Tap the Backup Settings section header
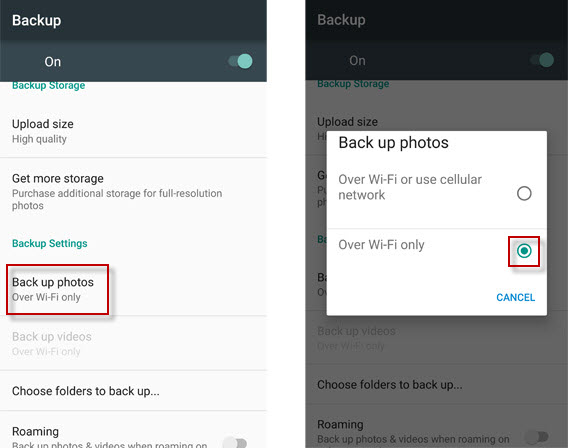Viewport: 568px width, 448px height. (50, 243)
